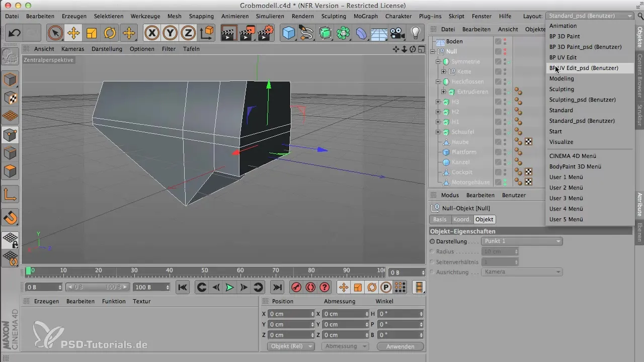Select the Boden object
Viewport: 644px width, 362px height.
[x=454, y=41]
